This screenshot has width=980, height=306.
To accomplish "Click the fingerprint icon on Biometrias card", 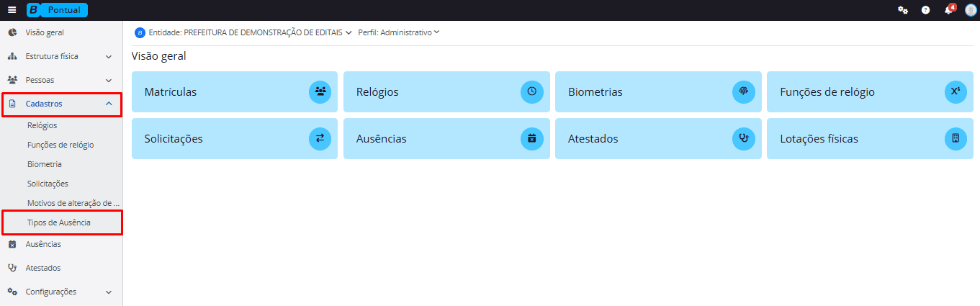I will click(743, 91).
